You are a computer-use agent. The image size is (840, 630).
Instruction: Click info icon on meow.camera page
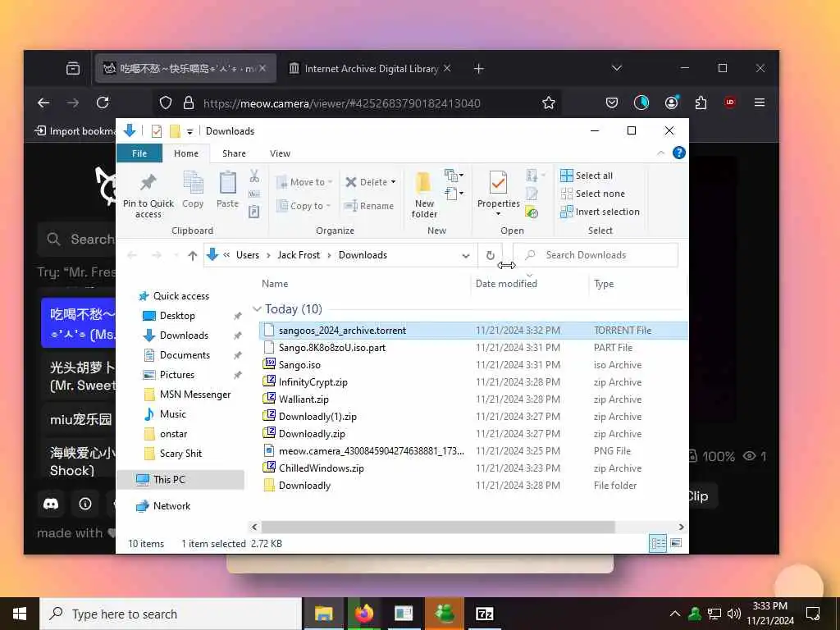pos(85,504)
